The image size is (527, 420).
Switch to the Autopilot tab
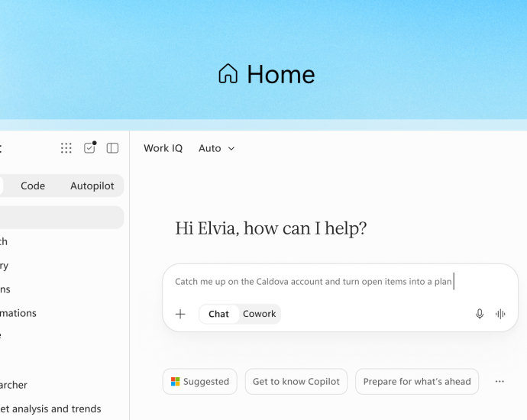pos(92,186)
